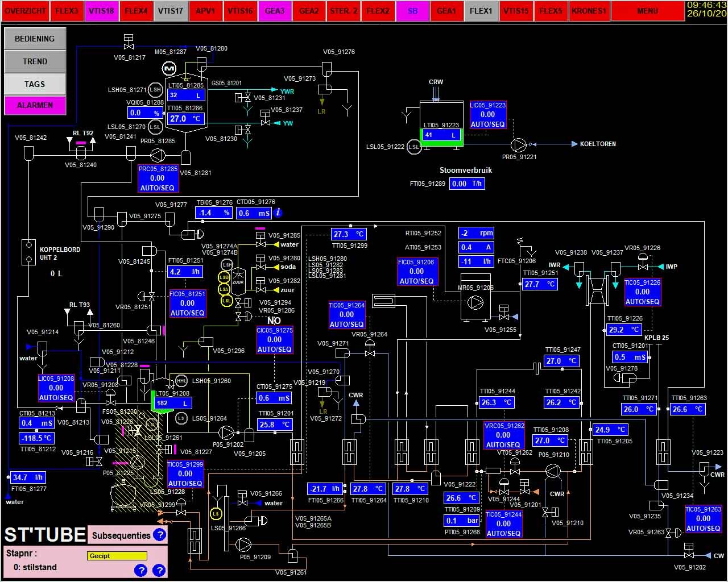Click the help icon next to Subsequenties
The image size is (728, 582).
(x=160, y=535)
